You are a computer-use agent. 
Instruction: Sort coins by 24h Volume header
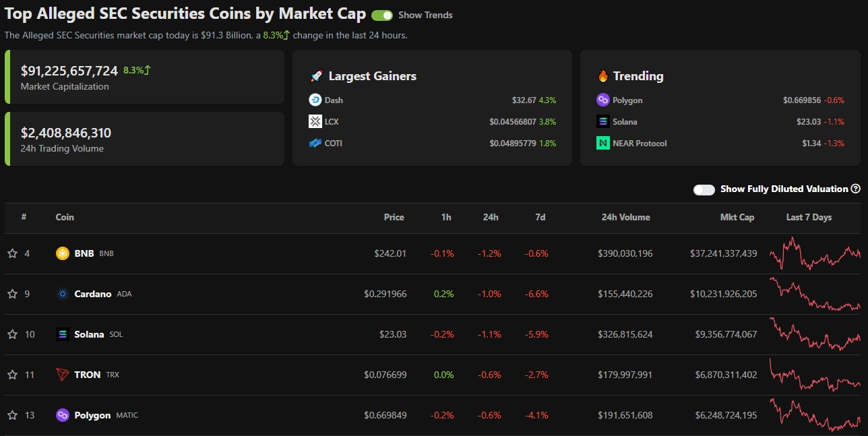point(625,217)
